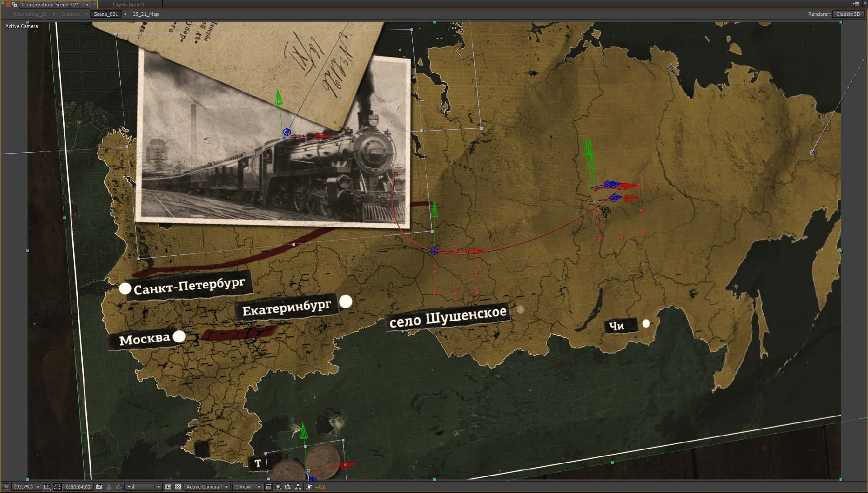Click the Reset Exposure aperture icon
This screenshot has height=493, width=868.
click(x=309, y=487)
